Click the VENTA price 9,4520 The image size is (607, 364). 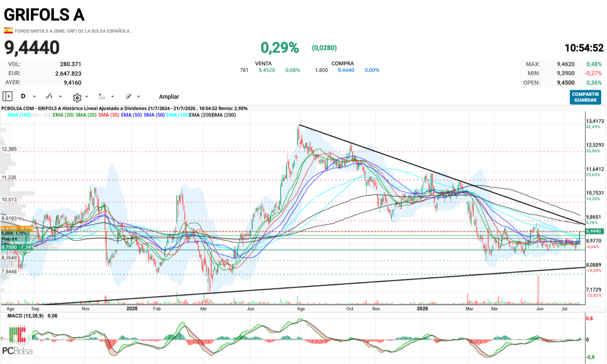click(x=267, y=70)
